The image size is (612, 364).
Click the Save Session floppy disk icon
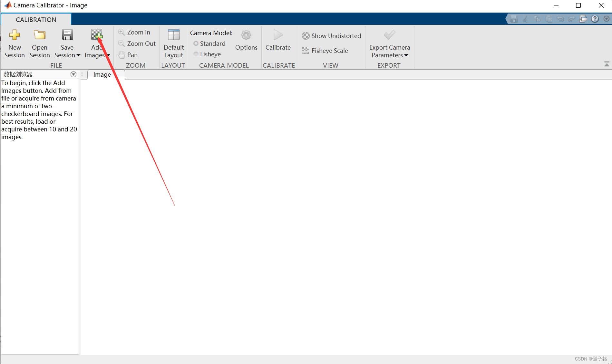point(67,35)
